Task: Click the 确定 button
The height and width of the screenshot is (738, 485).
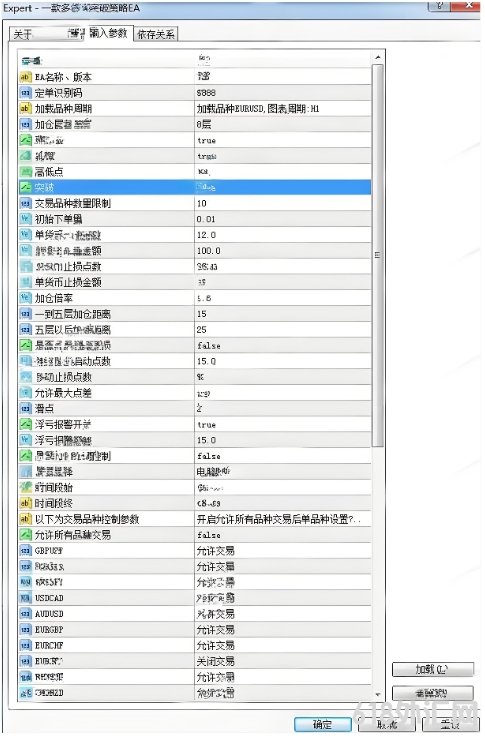Action: pyautogui.click(x=323, y=724)
